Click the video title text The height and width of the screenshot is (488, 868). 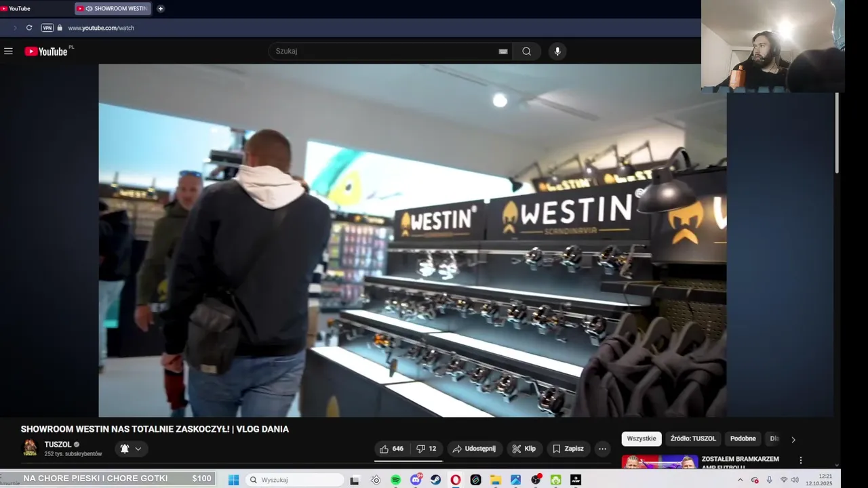(x=155, y=429)
